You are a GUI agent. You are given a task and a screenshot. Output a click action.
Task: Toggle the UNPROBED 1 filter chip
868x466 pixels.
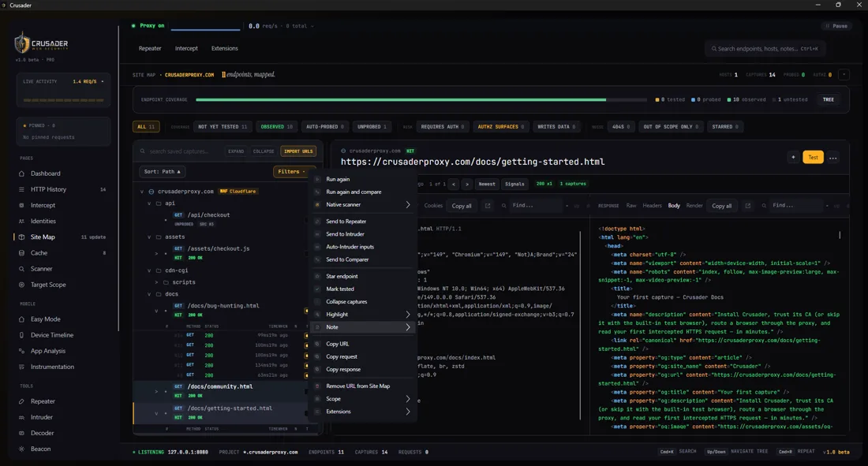pos(372,127)
